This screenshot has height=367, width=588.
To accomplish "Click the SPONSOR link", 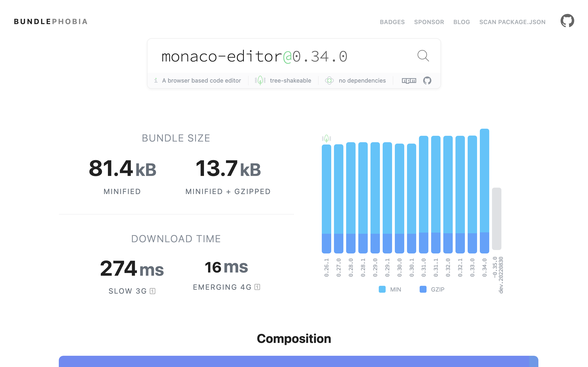I will [x=429, y=22].
